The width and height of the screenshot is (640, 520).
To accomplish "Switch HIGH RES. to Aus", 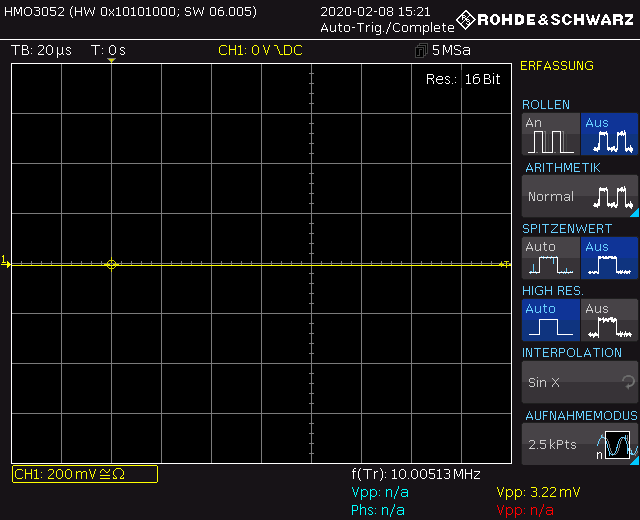I will point(609,320).
